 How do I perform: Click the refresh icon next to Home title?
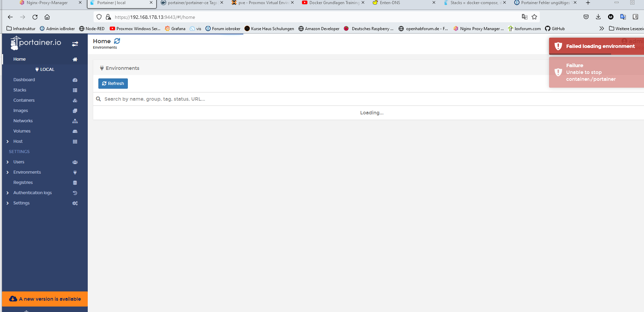117,41
